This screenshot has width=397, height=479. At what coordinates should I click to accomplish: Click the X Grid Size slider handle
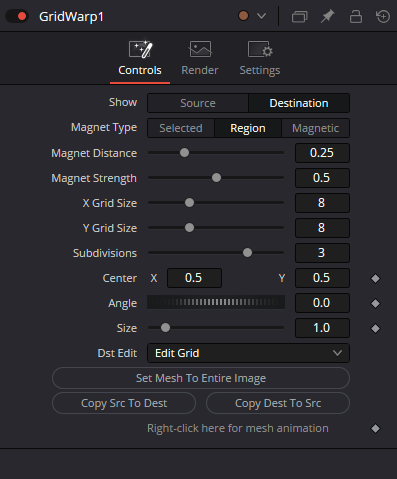pyautogui.click(x=189, y=203)
